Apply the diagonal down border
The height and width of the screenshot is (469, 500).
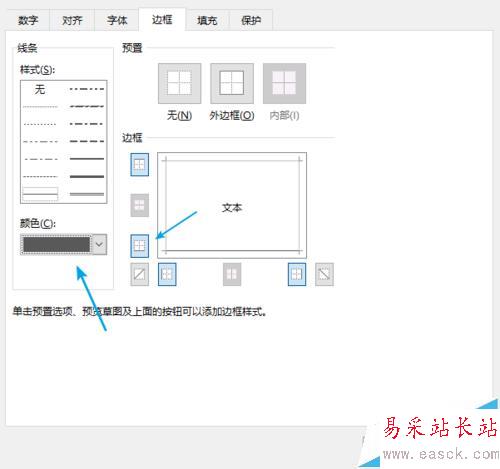(x=324, y=274)
